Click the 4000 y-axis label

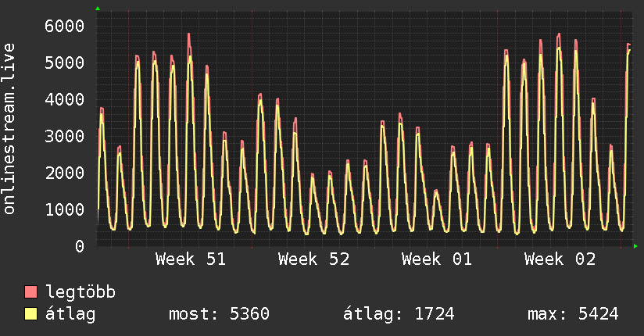coord(65,99)
